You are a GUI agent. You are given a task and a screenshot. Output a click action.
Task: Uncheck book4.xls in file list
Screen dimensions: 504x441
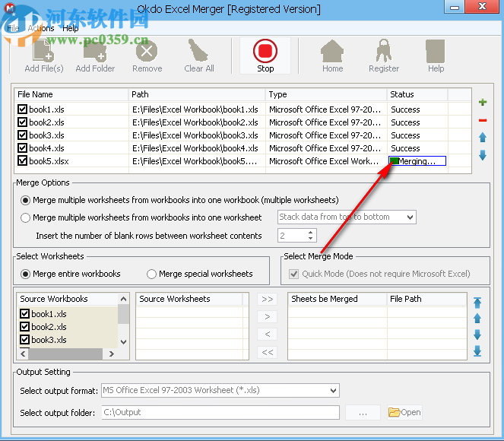22,148
